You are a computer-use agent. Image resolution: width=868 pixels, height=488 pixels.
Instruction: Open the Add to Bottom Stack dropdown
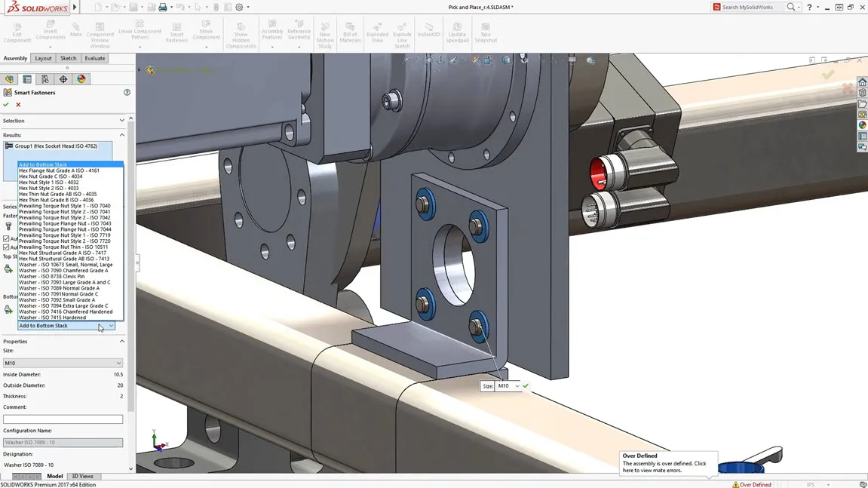[x=111, y=325]
